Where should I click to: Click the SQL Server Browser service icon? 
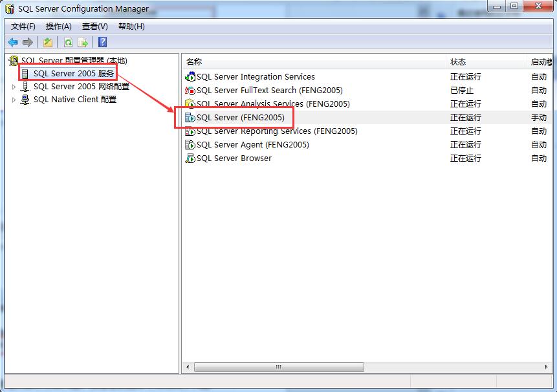pyautogui.click(x=190, y=158)
